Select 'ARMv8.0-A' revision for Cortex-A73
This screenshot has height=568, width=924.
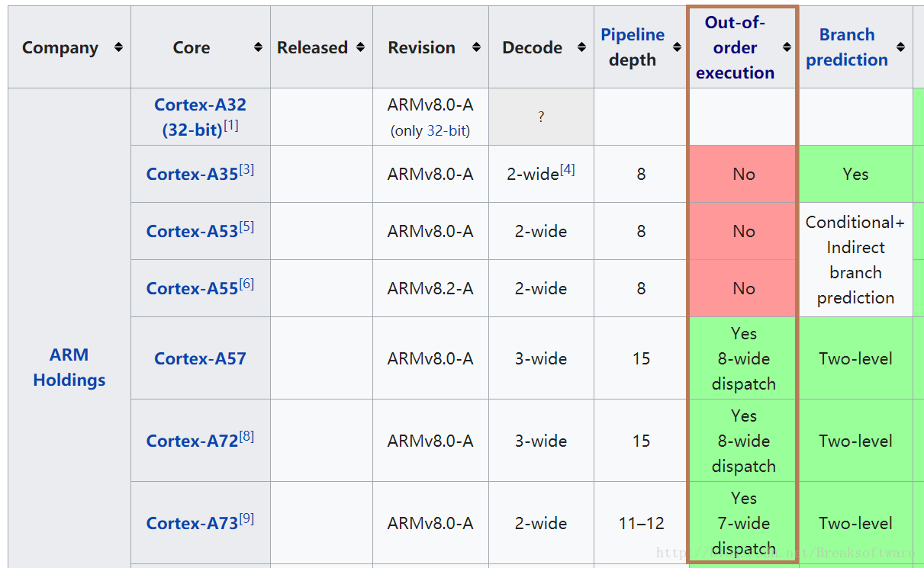(x=430, y=523)
